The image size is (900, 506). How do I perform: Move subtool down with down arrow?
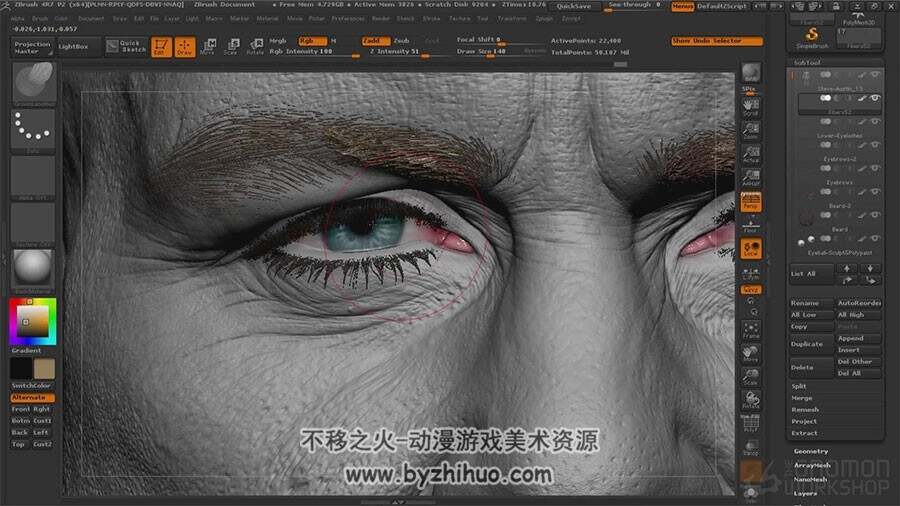pyautogui.click(x=870, y=268)
